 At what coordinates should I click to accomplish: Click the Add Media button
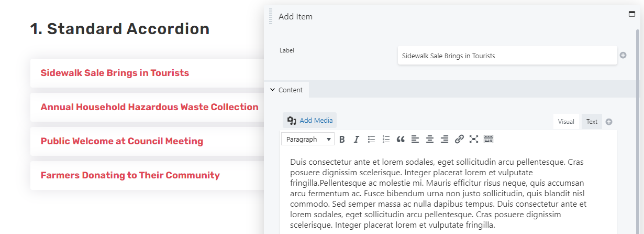coord(310,121)
